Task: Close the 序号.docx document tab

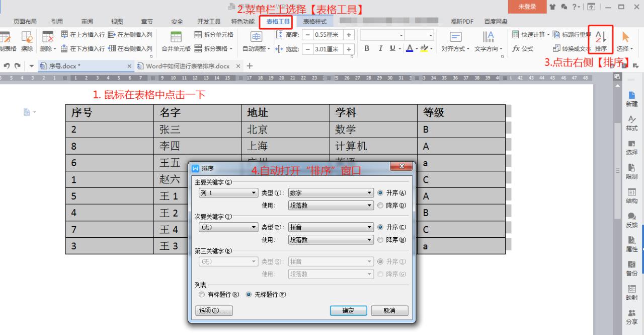Action: pyautogui.click(x=129, y=66)
